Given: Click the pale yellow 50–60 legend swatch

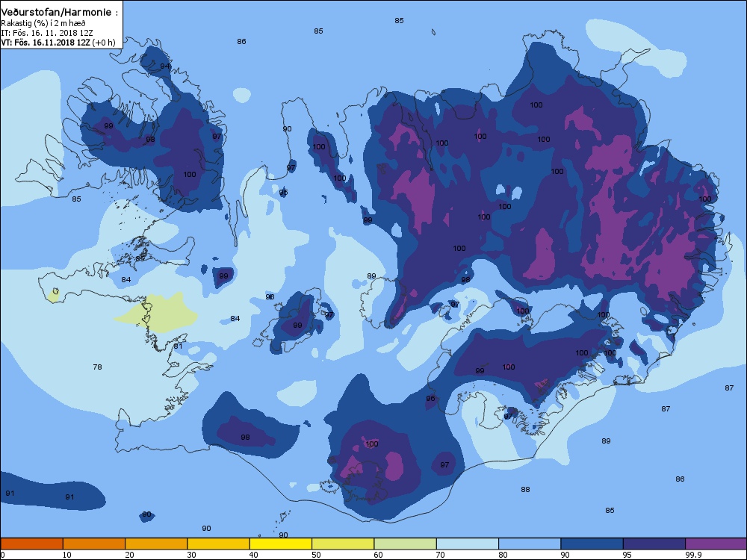Looking at the screenshot, I should pyautogui.click(x=343, y=544).
